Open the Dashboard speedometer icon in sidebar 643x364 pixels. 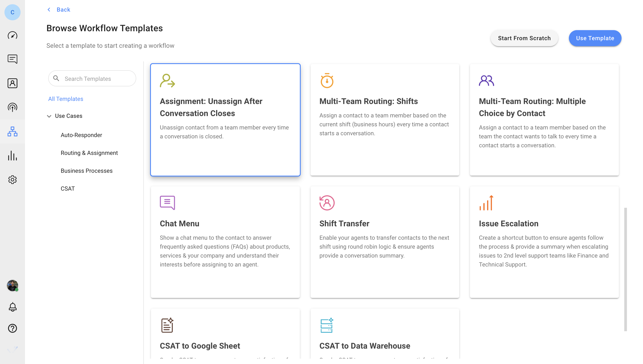pos(12,35)
